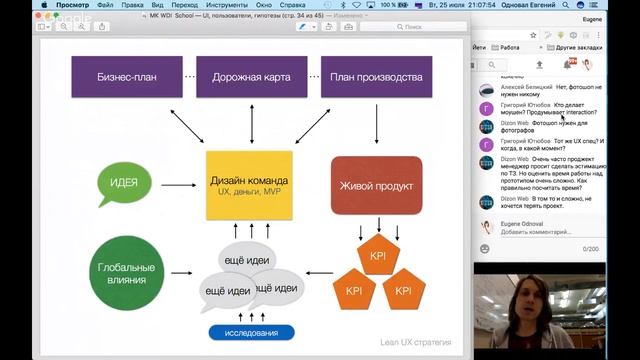Zoom in the Preview document
Screen dimensions: 640x360
81,27
